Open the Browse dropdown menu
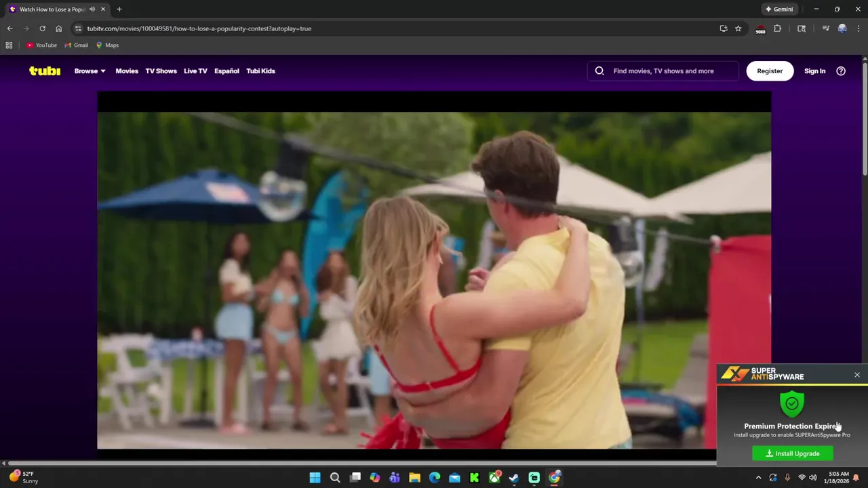The height and width of the screenshot is (488, 868). click(x=90, y=70)
